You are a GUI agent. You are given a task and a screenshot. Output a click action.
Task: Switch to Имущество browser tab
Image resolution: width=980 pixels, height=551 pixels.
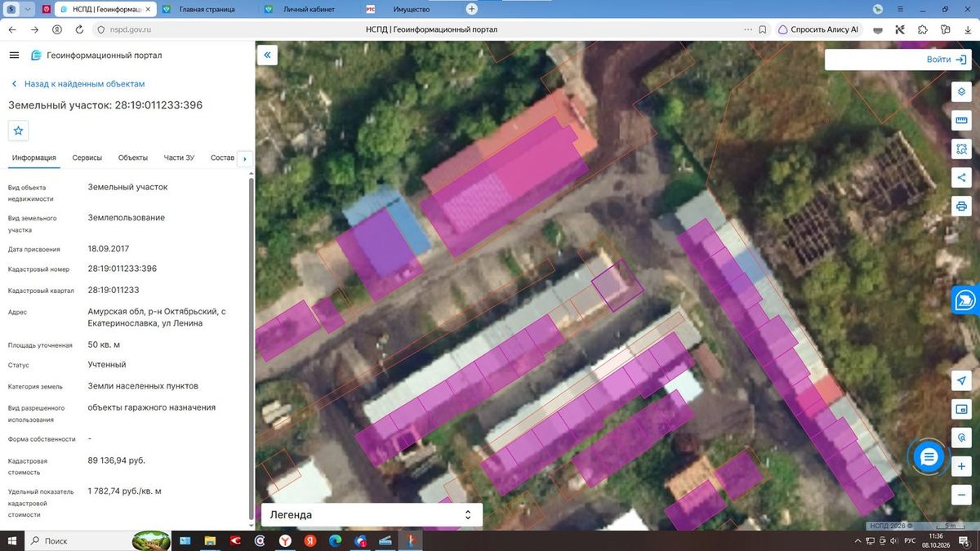coord(412,9)
